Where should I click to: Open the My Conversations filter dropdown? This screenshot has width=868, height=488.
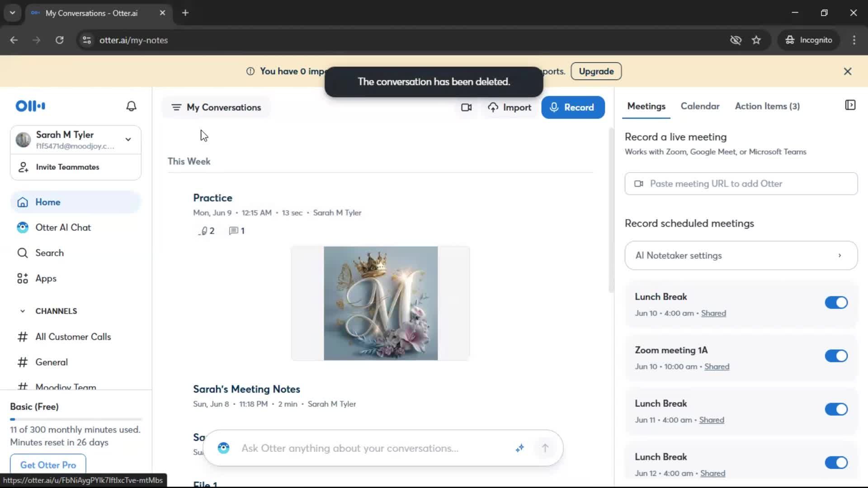click(216, 108)
